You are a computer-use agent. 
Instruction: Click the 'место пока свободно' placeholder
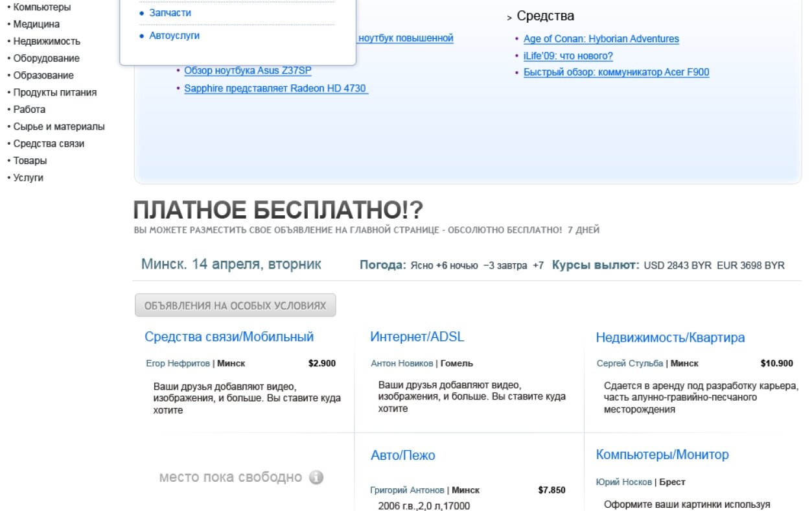click(231, 477)
